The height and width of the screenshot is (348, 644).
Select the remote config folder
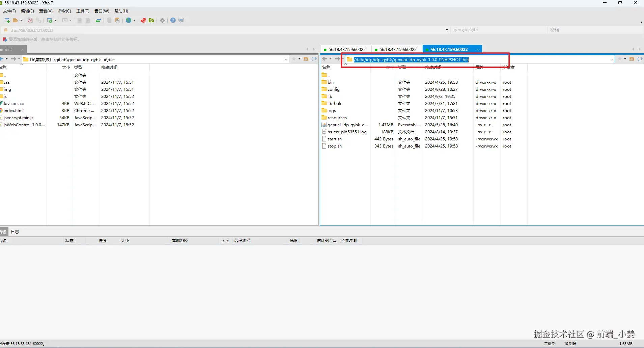(x=333, y=89)
